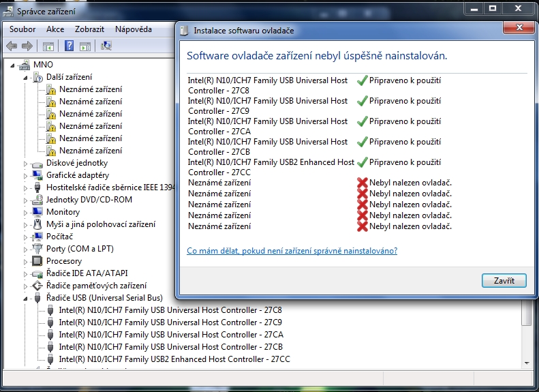
Task: Select the last Neznámé zařízení tree item
Action: pos(91,151)
